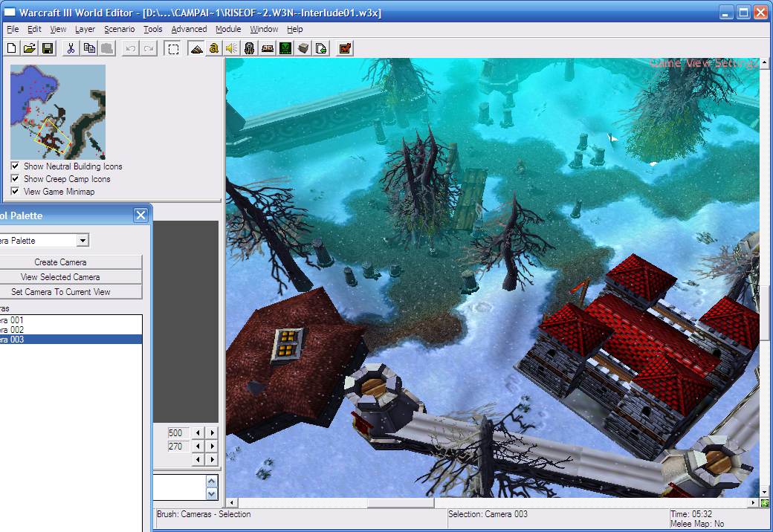Click the viewport scrollbar left arrow
This screenshot has width=773, height=532.
click(231, 503)
